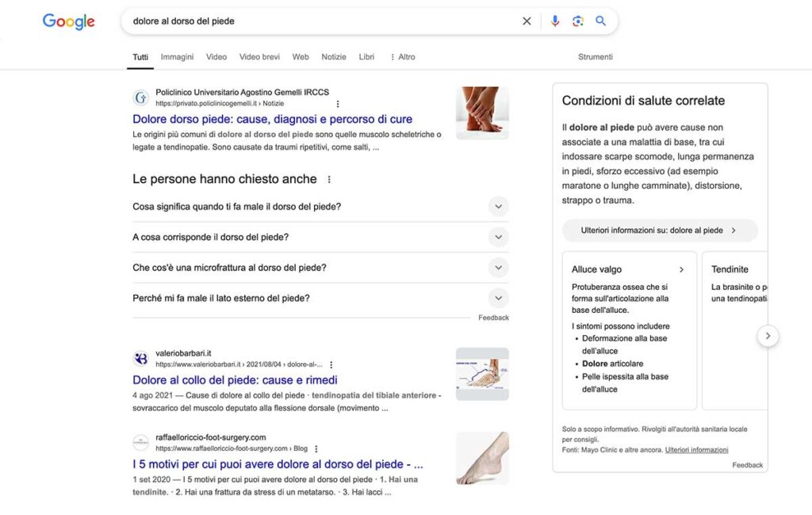Start voice search with microphone icon

(x=555, y=21)
